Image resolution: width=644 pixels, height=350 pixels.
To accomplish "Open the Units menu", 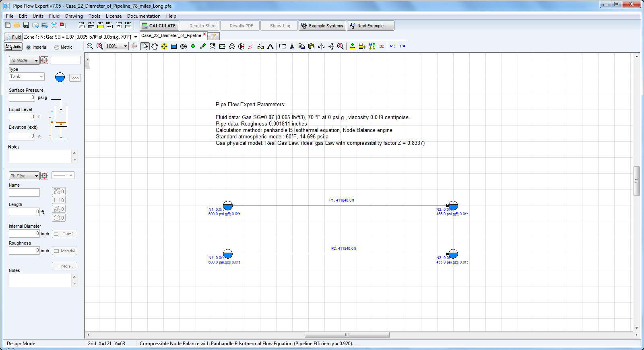I will (x=38, y=16).
